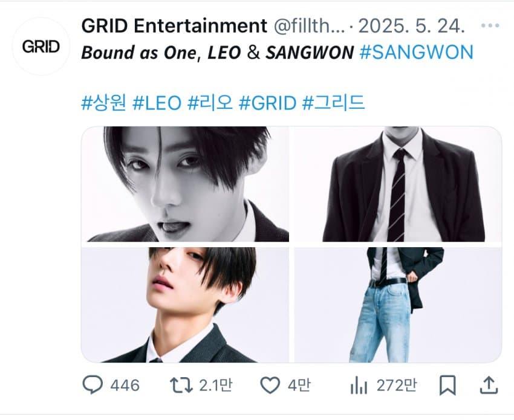View blue jeans outfit photo
The image size is (514, 420).
pyautogui.click(x=398, y=305)
